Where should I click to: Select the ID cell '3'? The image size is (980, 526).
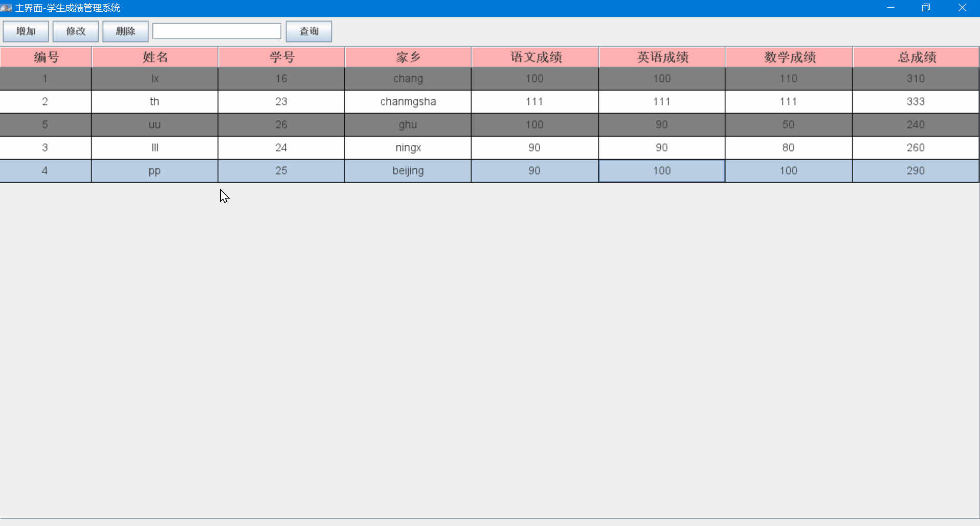(46, 148)
